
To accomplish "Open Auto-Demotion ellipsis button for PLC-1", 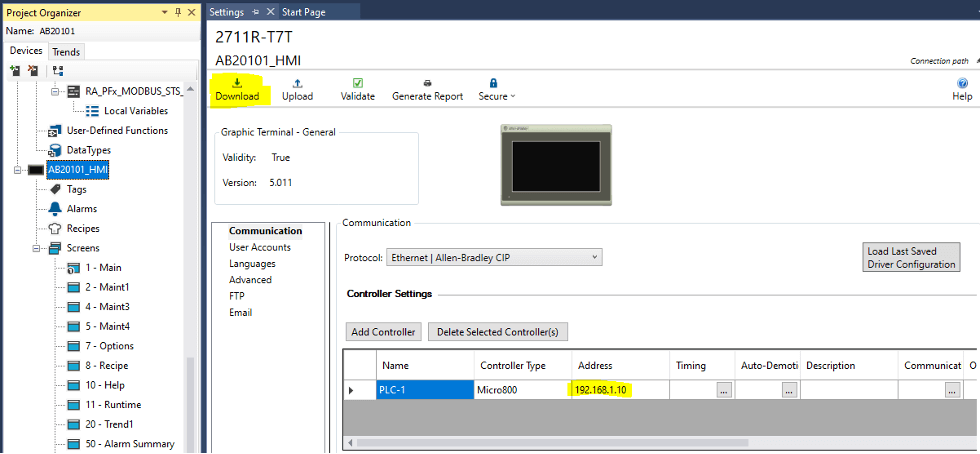I will (x=789, y=390).
